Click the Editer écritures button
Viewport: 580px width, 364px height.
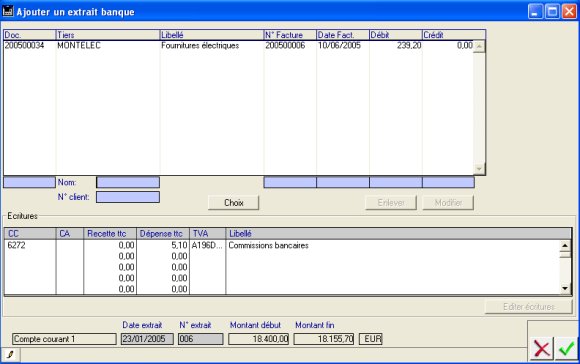pos(529,307)
